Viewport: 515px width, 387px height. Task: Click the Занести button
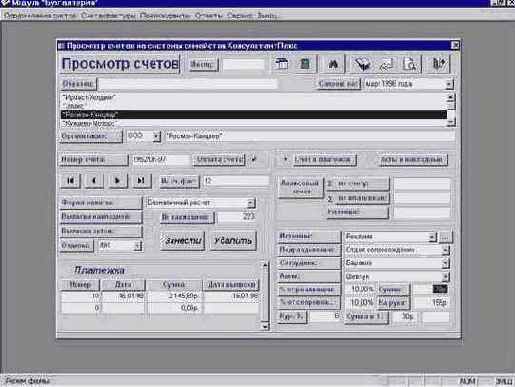[x=183, y=241]
